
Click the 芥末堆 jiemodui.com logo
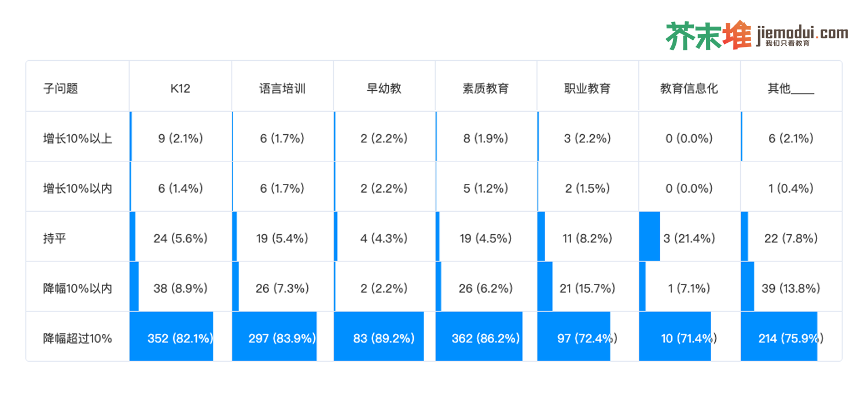coord(756,35)
